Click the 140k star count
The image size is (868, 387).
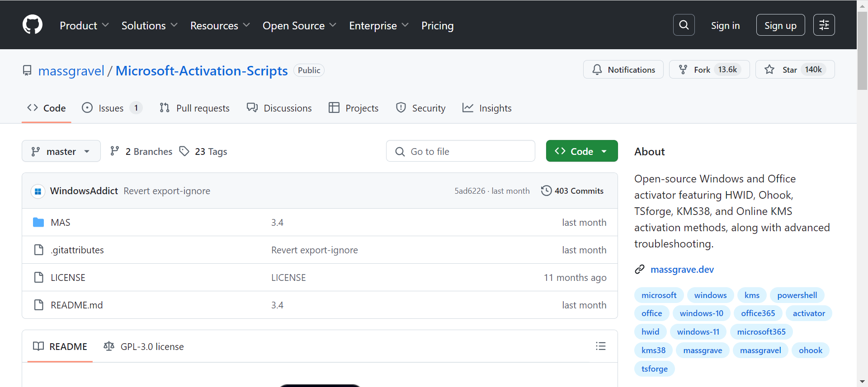point(813,70)
